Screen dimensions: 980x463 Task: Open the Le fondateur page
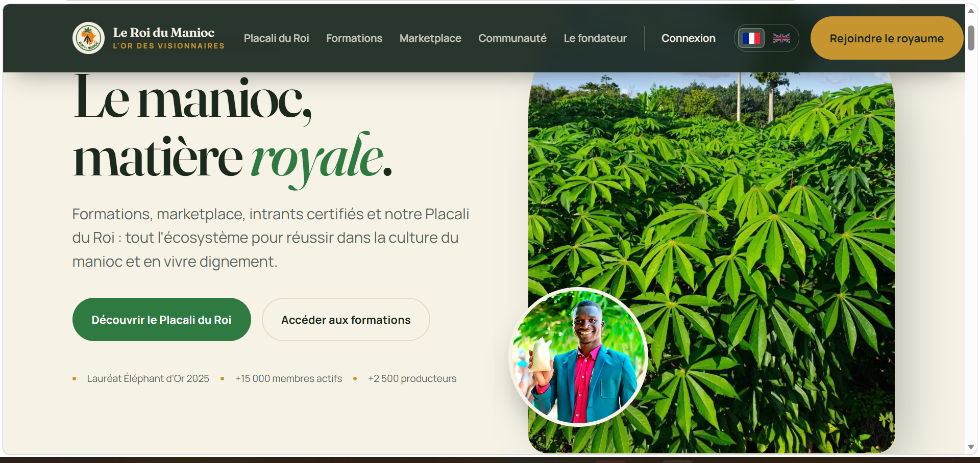point(595,38)
